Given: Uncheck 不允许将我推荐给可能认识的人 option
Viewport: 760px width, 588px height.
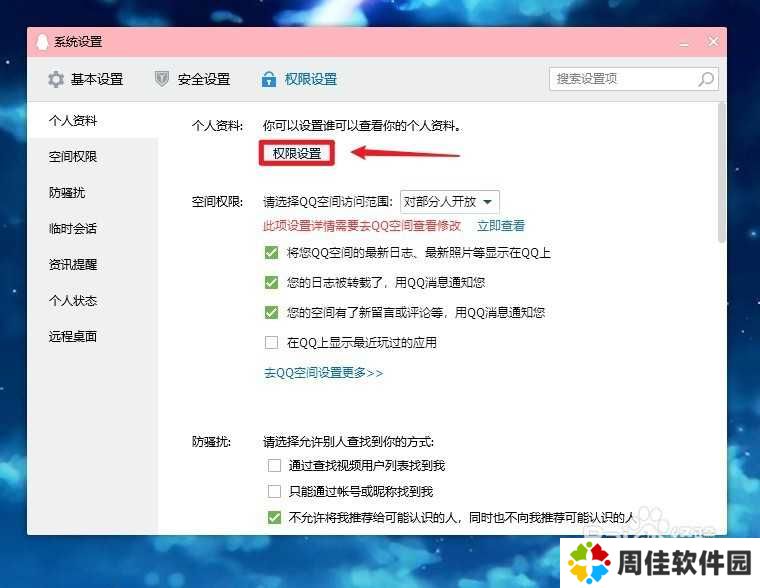Looking at the screenshot, I should click(x=274, y=518).
